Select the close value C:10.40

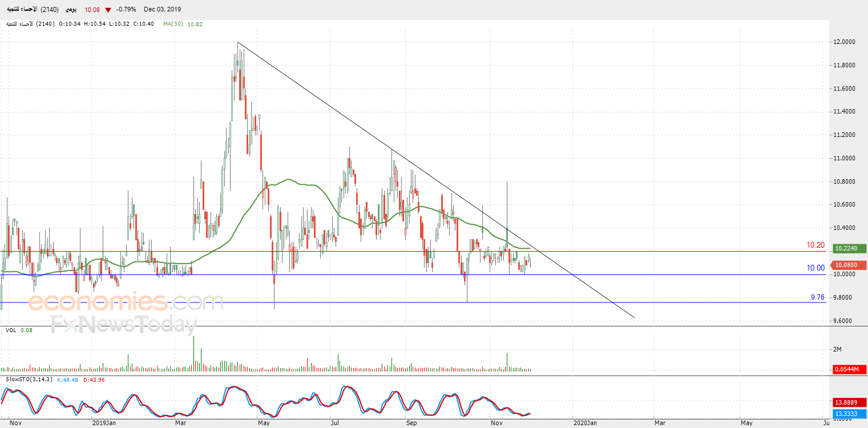coord(144,24)
